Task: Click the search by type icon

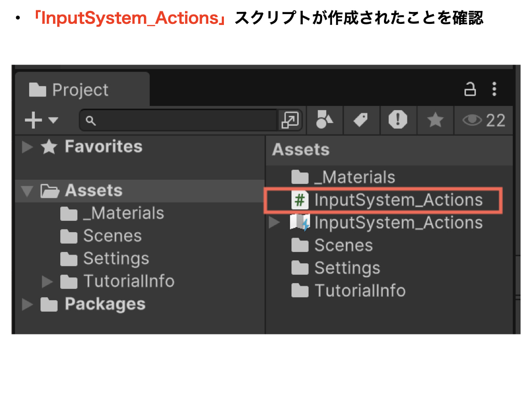Action: coord(324,121)
